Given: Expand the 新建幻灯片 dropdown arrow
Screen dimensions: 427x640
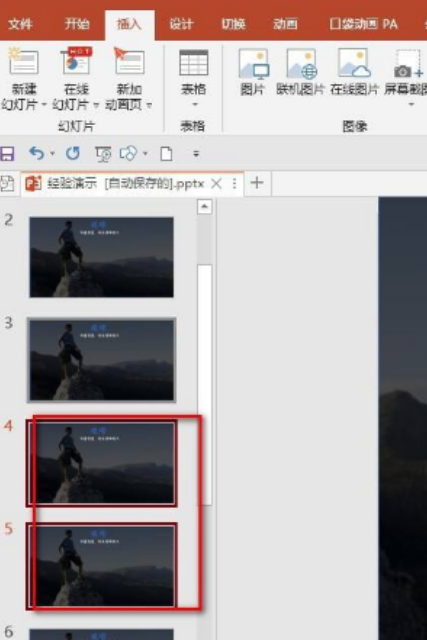Looking at the screenshot, I should click(44, 105).
